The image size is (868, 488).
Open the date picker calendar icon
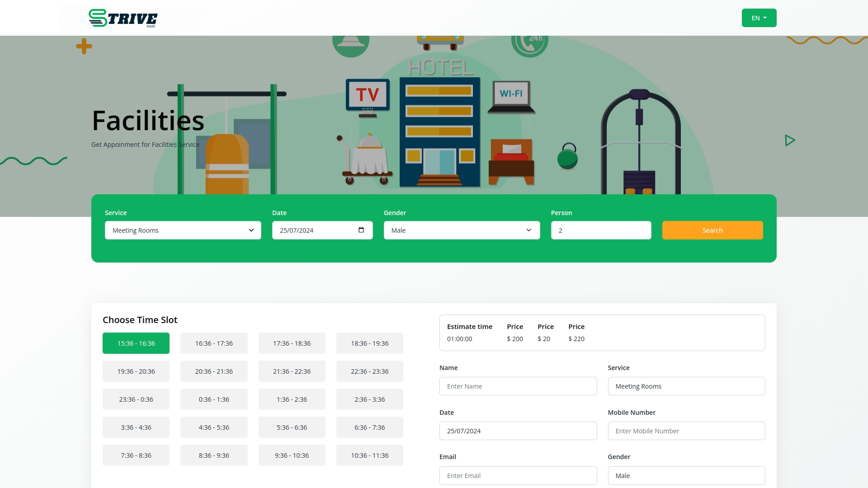(x=361, y=230)
